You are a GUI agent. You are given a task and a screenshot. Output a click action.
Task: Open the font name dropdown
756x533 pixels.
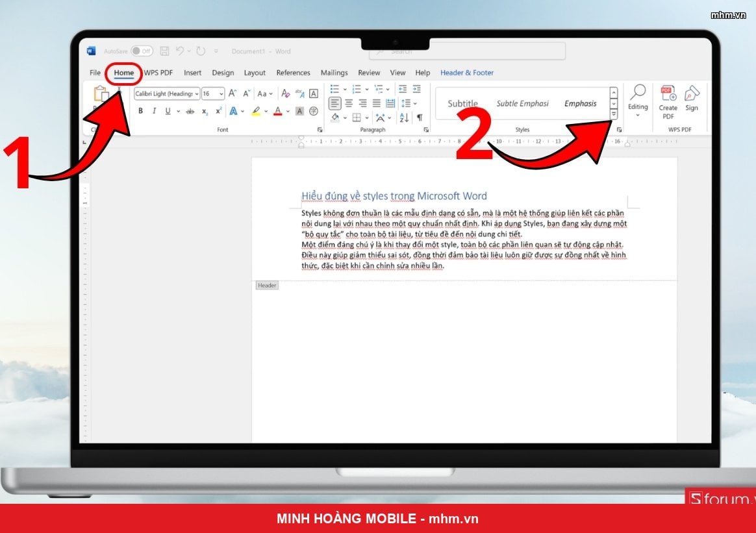point(167,93)
